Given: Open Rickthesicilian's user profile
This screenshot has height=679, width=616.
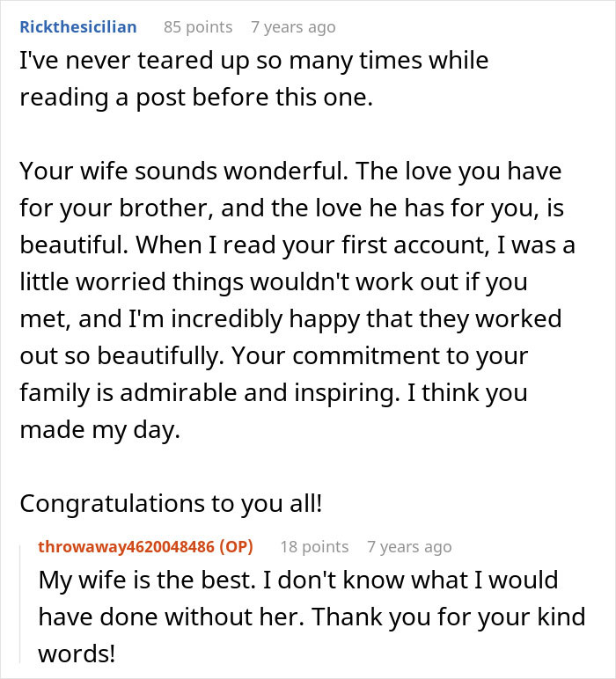Looking at the screenshot, I should [78, 27].
